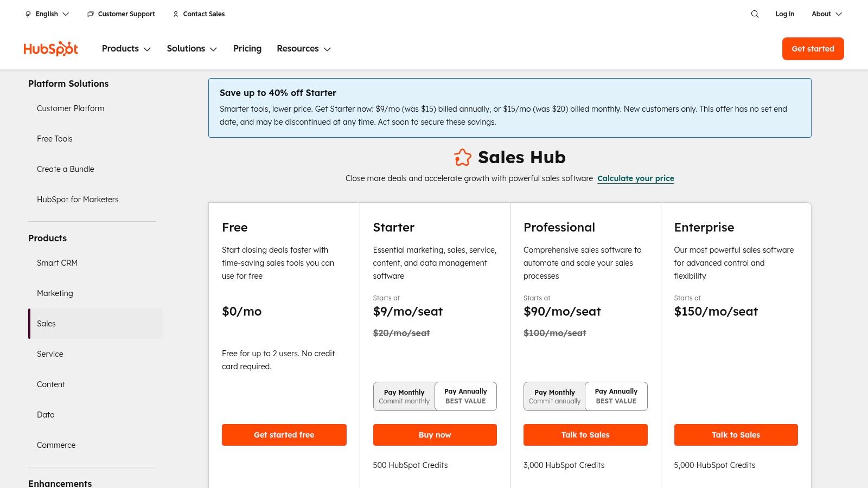The height and width of the screenshot is (488, 868).
Task: Expand the Resources menu
Action: coord(303,48)
